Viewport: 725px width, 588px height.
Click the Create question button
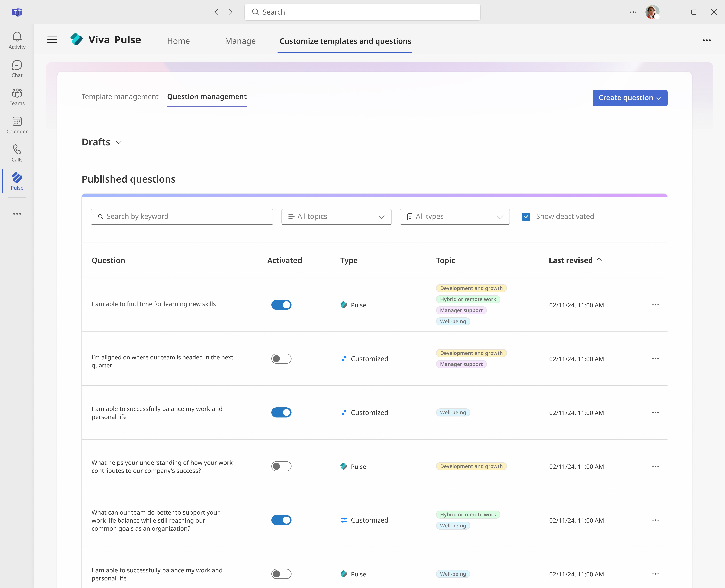tap(629, 98)
